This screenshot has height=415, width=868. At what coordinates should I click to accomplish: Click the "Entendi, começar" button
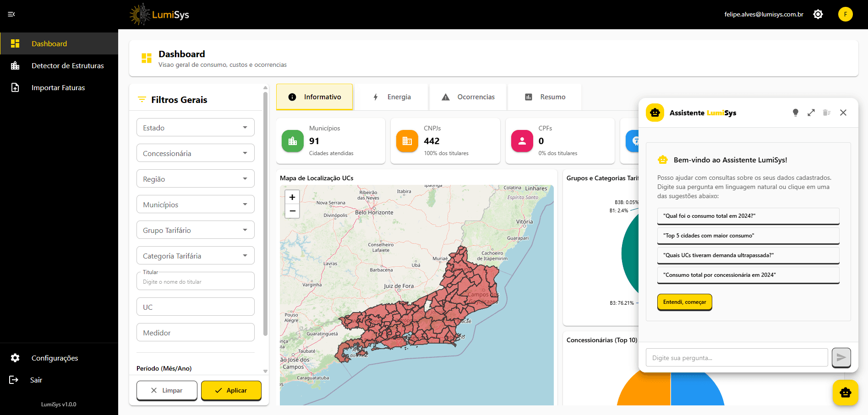(684, 302)
